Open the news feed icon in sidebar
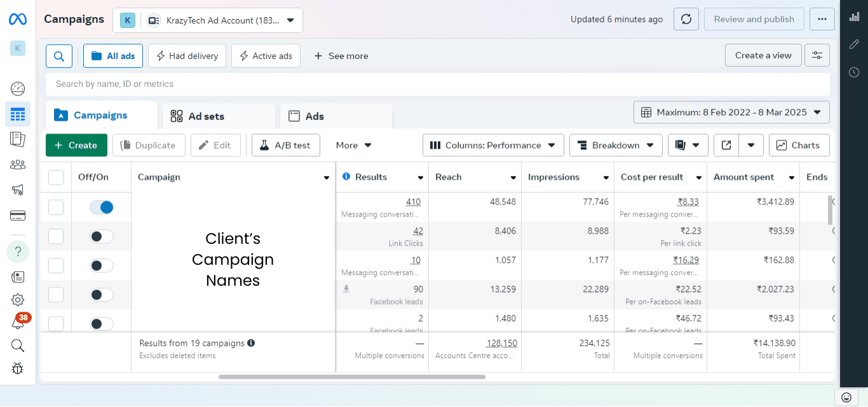Image resolution: width=868 pixels, height=407 pixels. click(18, 277)
